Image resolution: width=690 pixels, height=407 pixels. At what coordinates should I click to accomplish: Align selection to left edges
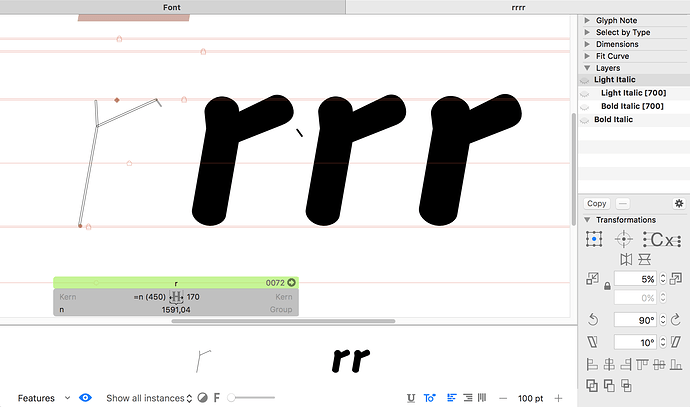pos(592,364)
